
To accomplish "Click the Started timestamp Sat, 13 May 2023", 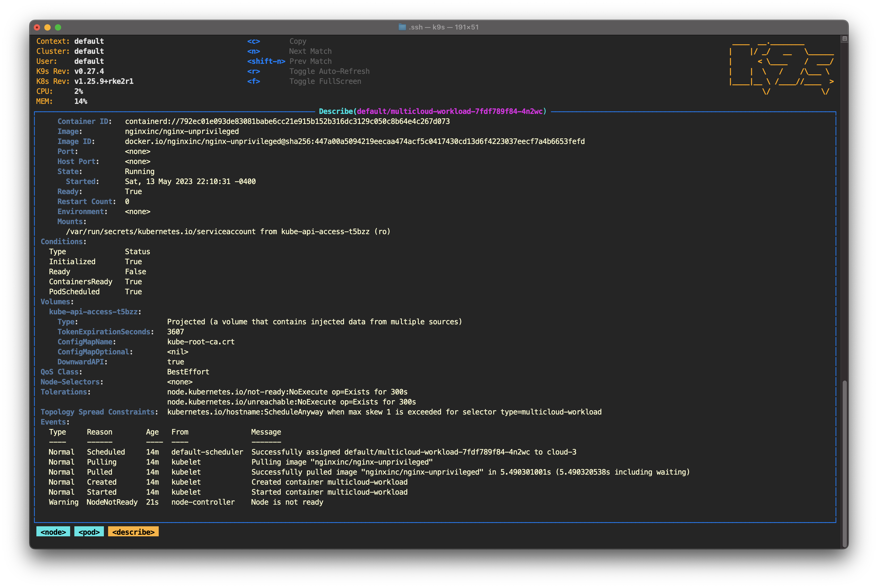I will point(190,181).
